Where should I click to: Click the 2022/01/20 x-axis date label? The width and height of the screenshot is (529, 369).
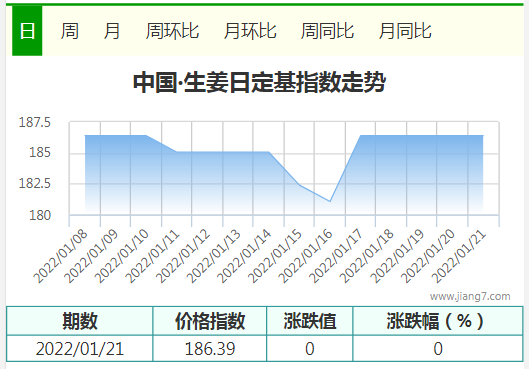[x=428, y=256]
